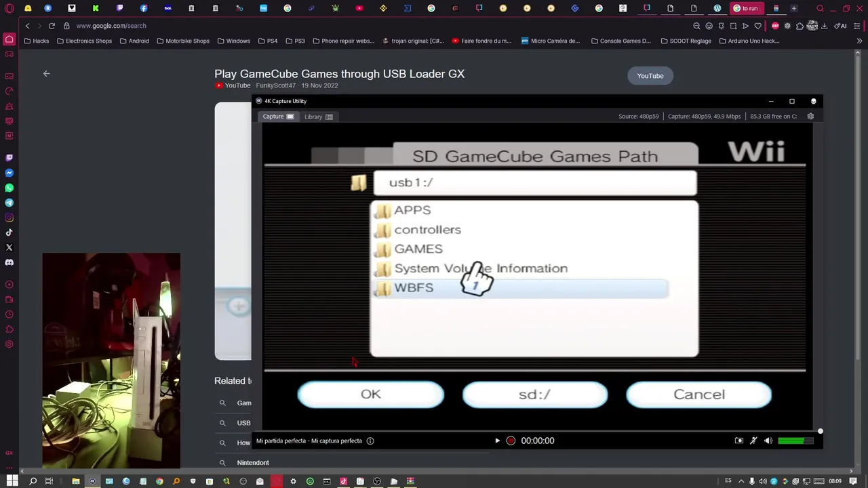The image size is (868, 488).
Task: Click the taskbar clock 08:09
Action: 835,481
